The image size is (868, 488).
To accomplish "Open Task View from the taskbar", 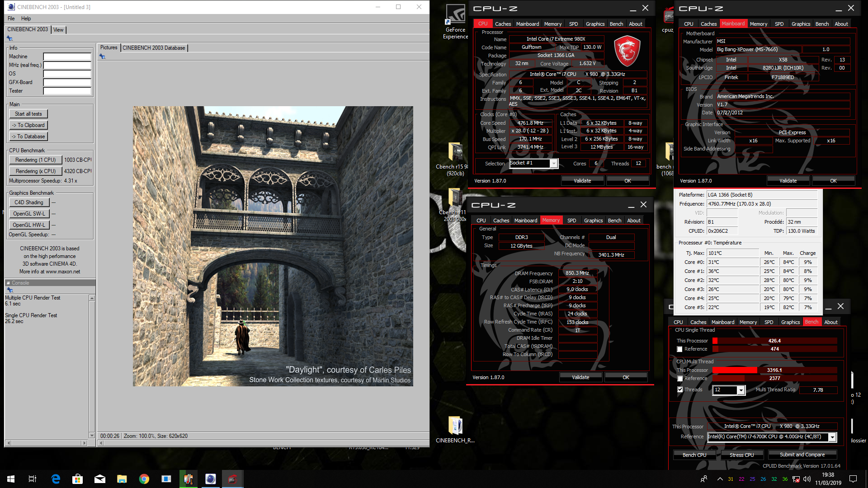I will (x=33, y=479).
